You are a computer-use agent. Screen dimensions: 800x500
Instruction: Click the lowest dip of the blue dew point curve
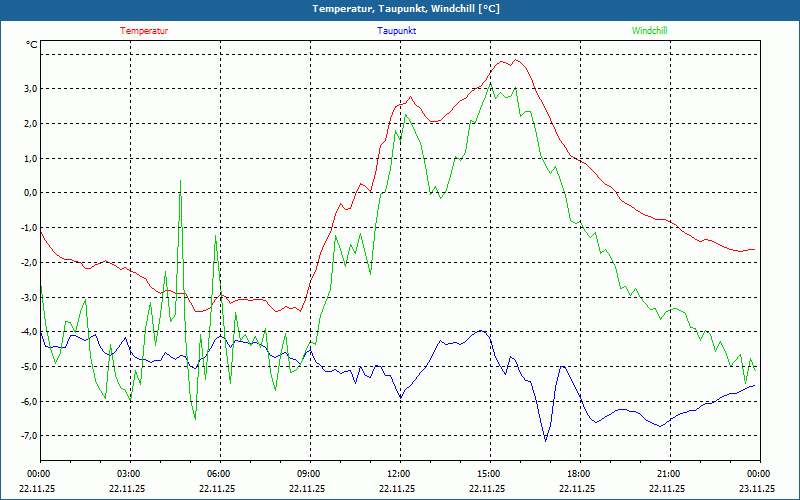545,439
